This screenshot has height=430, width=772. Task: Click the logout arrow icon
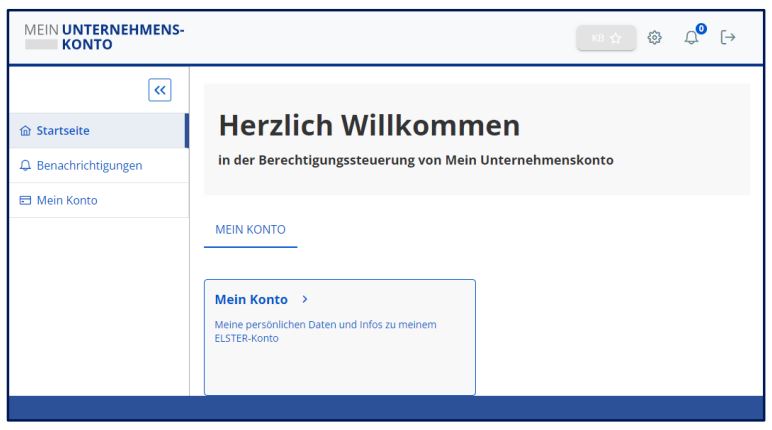[728, 37]
